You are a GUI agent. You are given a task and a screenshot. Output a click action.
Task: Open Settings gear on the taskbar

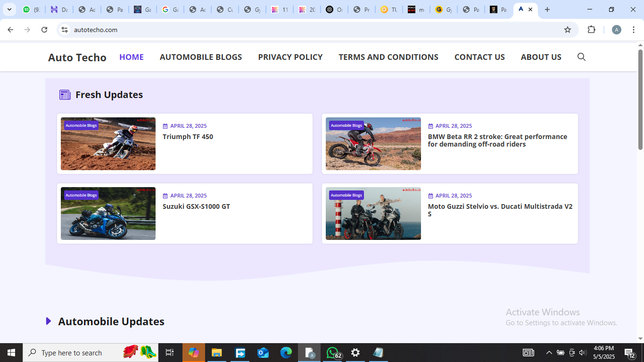click(355, 353)
